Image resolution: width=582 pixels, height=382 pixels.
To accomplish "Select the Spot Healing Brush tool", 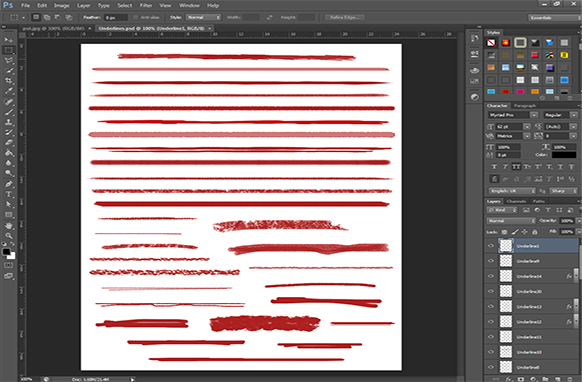I will tap(8, 102).
